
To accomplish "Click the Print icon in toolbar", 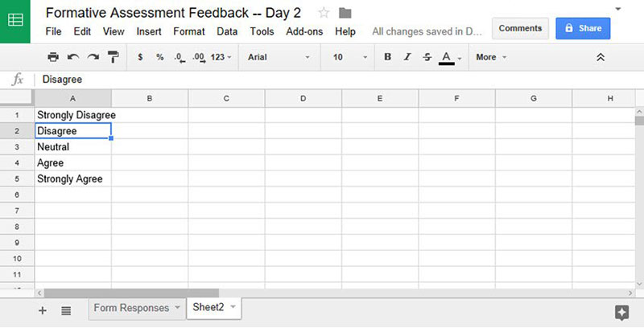I will click(x=53, y=57).
